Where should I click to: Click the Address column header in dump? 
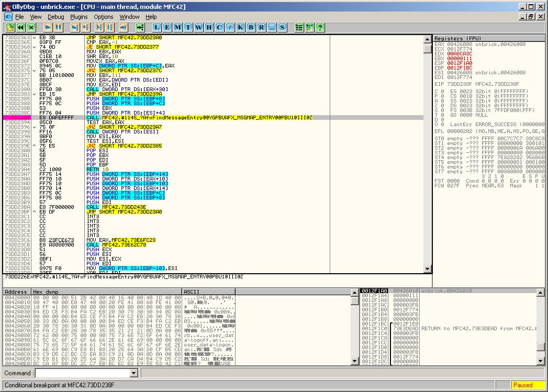[17, 292]
